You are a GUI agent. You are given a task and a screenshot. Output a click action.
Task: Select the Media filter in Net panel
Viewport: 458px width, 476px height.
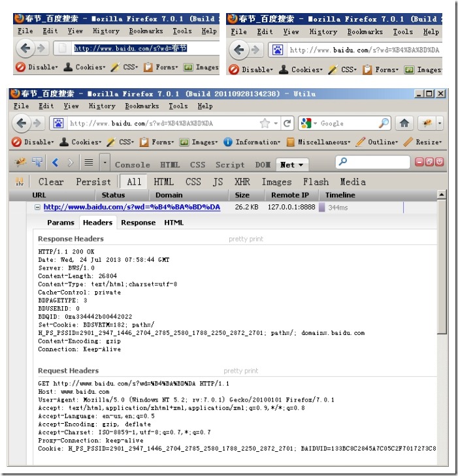coord(353,182)
